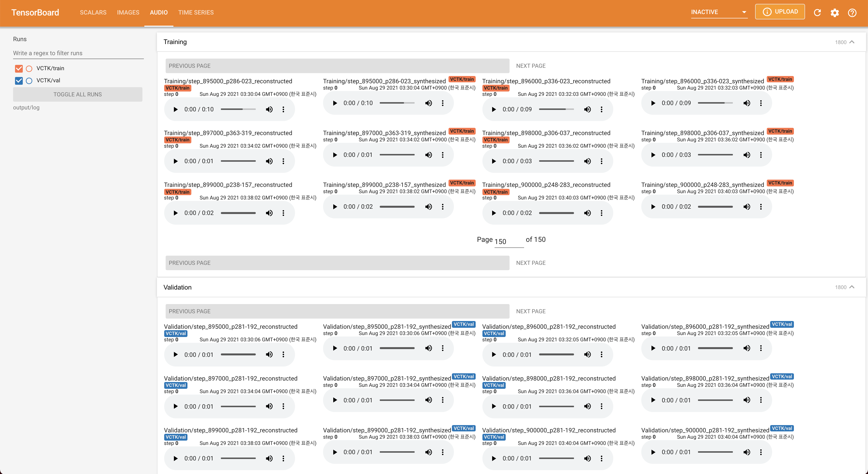
Task: Open more options for step_897000_p363-319_reconstructed audio
Action: (283, 161)
